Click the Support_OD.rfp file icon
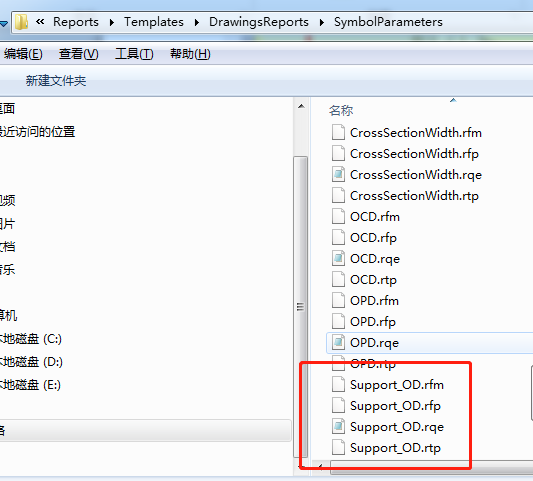The image size is (533, 481). click(x=338, y=406)
